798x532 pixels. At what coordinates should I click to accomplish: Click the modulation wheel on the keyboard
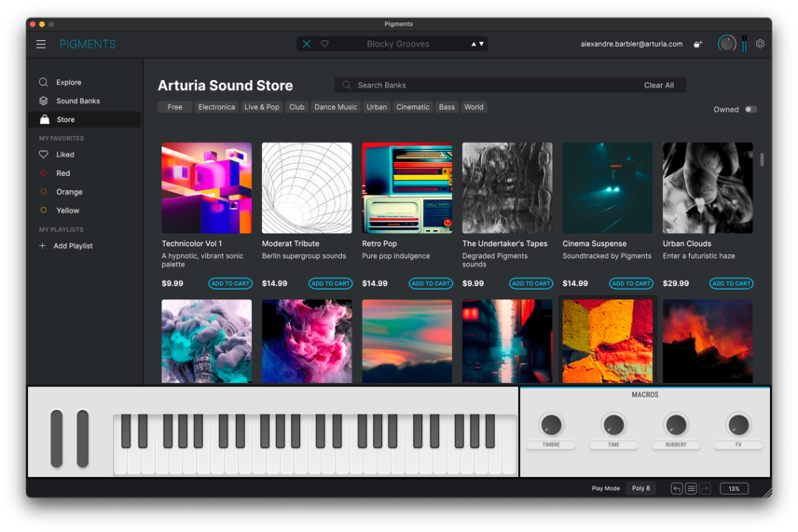pyautogui.click(x=83, y=439)
